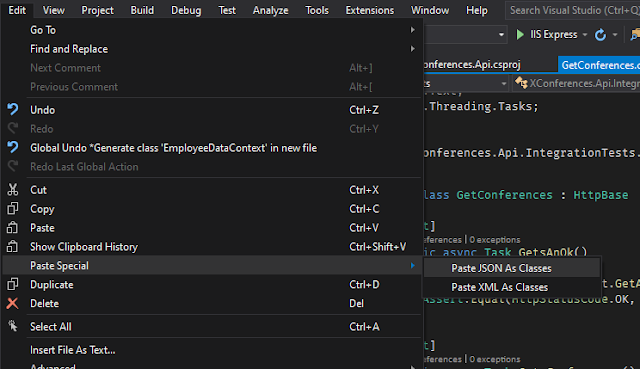Click the Global Undo arrow icon

coord(13,147)
